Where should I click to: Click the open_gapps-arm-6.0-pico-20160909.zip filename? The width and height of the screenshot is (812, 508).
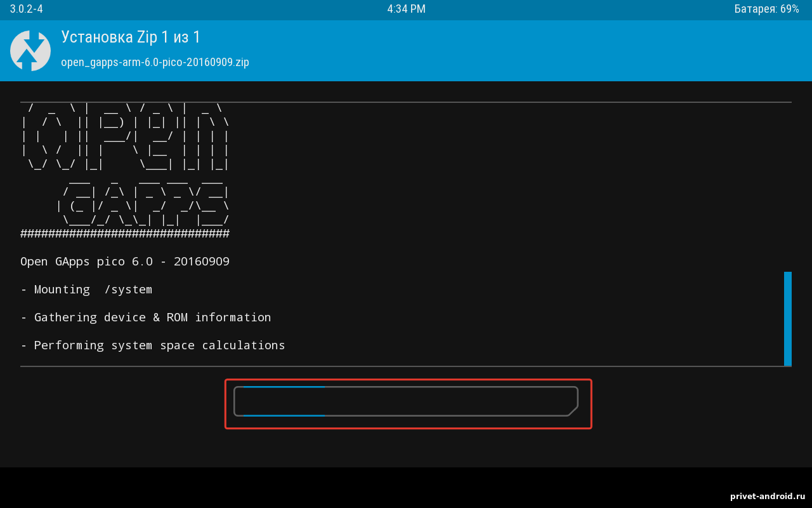click(x=155, y=62)
